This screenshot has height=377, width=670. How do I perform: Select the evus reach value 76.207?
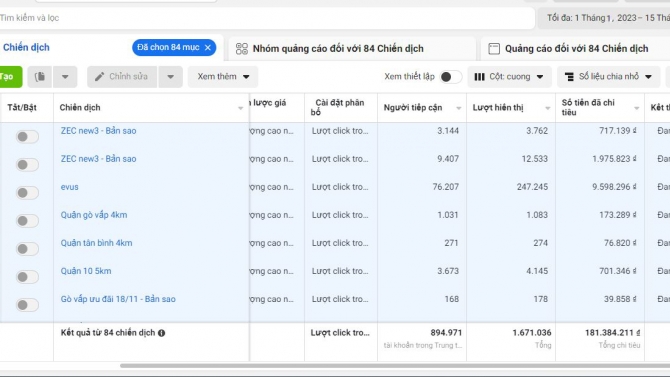(445, 187)
